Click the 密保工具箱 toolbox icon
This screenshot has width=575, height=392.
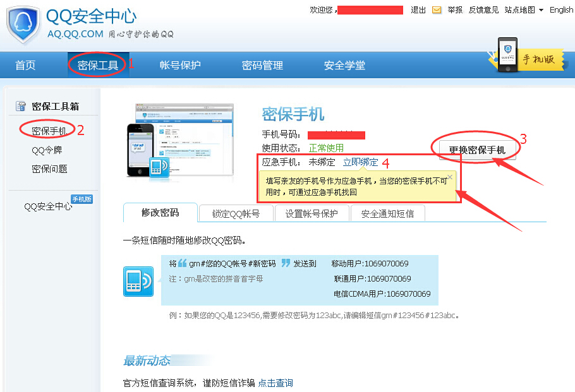tap(21, 106)
